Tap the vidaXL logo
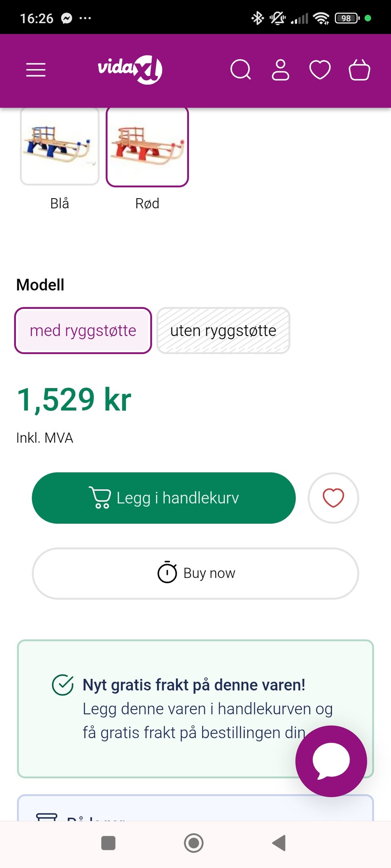Image resolution: width=391 pixels, height=868 pixels. pyautogui.click(x=130, y=69)
